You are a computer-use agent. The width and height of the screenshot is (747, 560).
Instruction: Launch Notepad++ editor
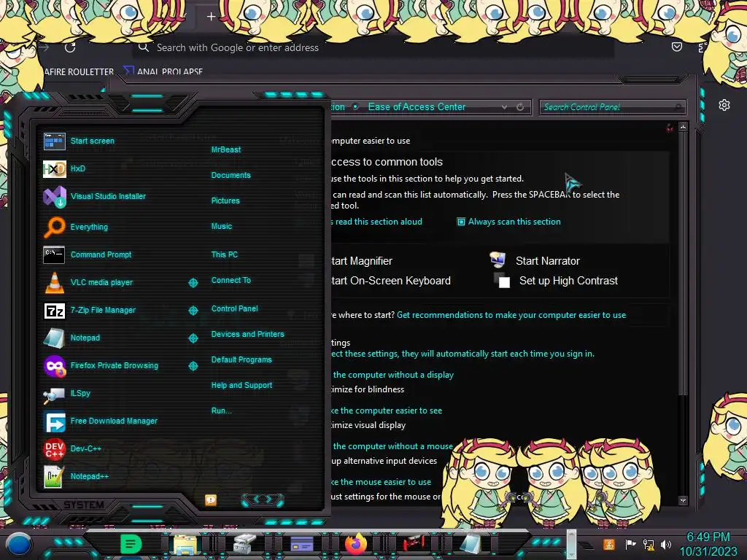coord(76,476)
